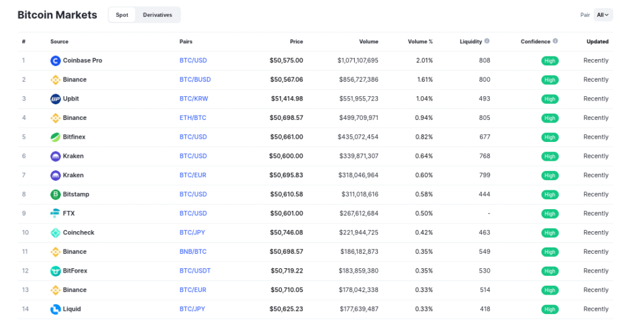Select the Spot tab
This screenshot has width=644, height=321.
(x=122, y=15)
